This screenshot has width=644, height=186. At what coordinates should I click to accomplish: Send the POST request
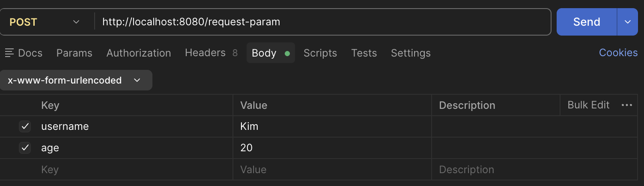click(587, 22)
